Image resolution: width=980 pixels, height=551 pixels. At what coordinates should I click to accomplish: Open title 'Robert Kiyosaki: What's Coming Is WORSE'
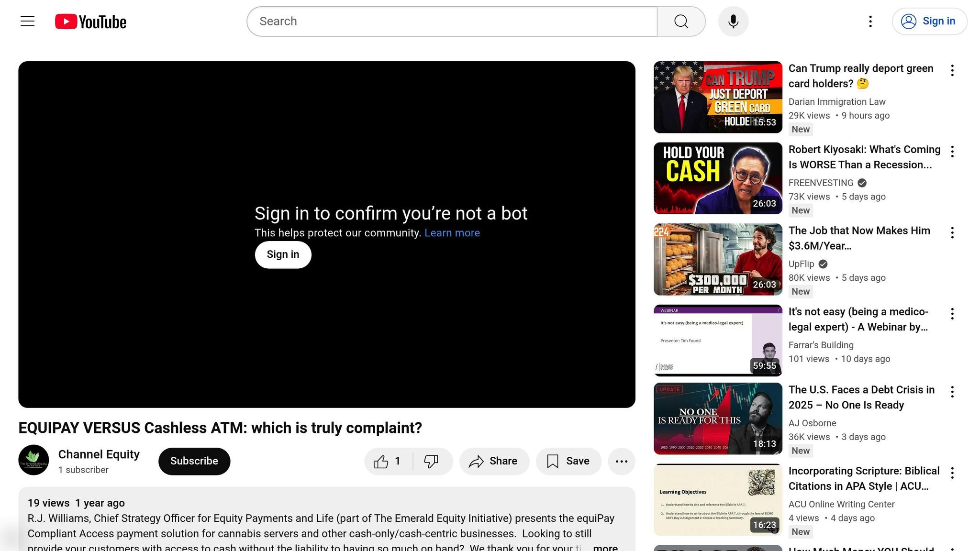pos(864,157)
